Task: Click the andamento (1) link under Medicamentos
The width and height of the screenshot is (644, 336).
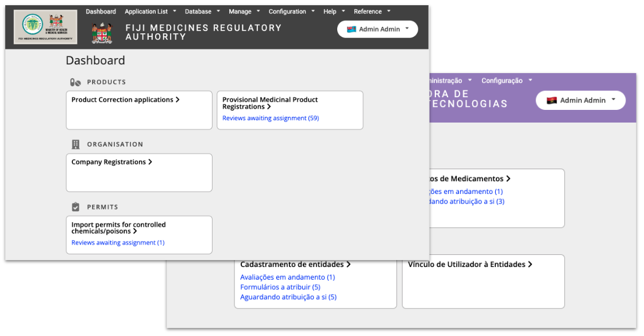Action: click(x=466, y=192)
